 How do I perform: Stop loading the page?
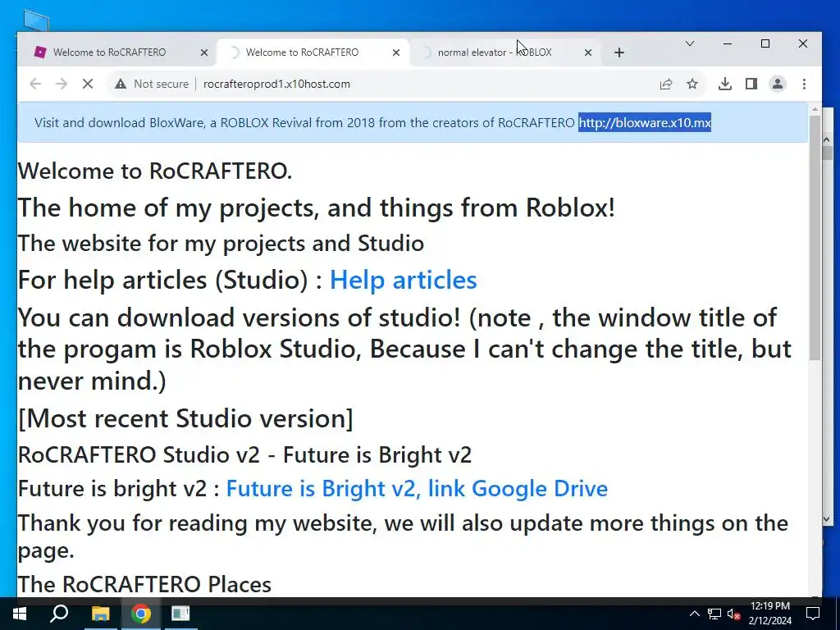[x=88, y=84]
